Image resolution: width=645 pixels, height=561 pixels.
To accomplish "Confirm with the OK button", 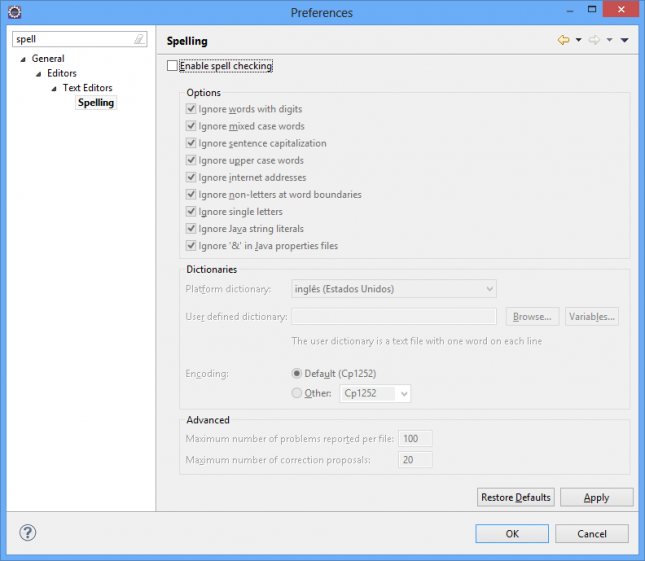I will [x=512, y=533].
